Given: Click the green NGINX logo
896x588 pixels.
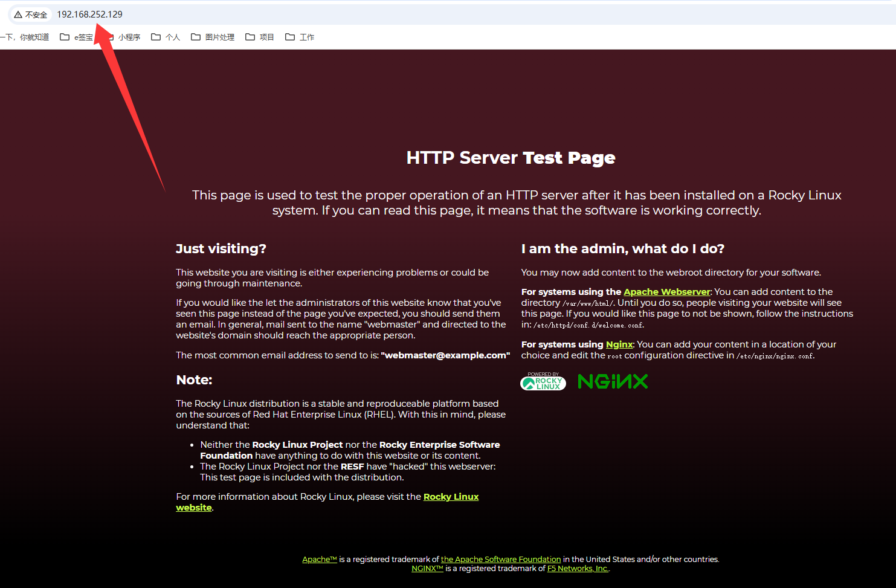Looking at the screenshot, I should pyautogui.click(x=613, y=381).
